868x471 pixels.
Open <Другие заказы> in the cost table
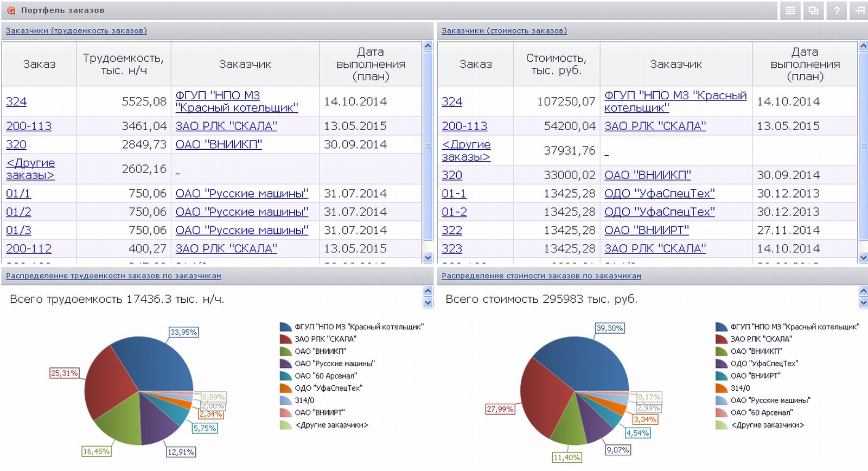(466, 150)
